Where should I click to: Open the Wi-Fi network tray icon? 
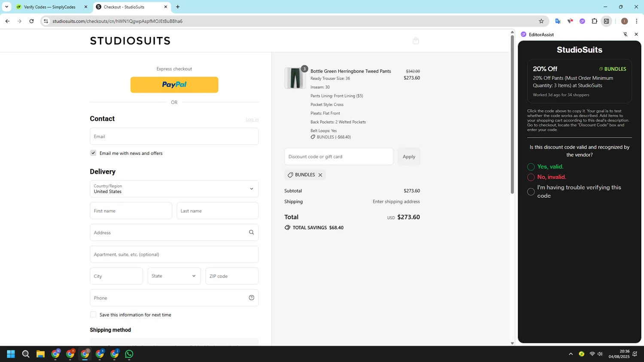(x=592, y=354)
